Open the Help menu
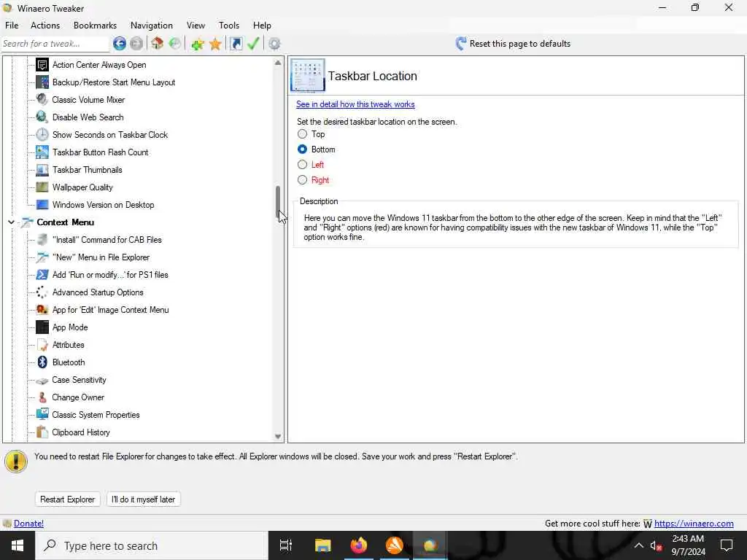The width and height of the screenshot is (747, 560). (x=262, y=26)
